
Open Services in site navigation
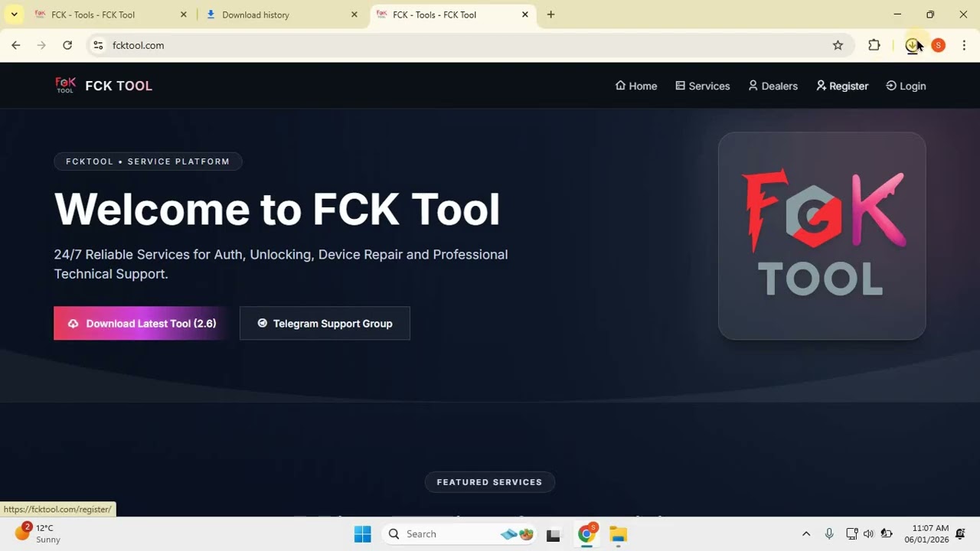point(702,86)
